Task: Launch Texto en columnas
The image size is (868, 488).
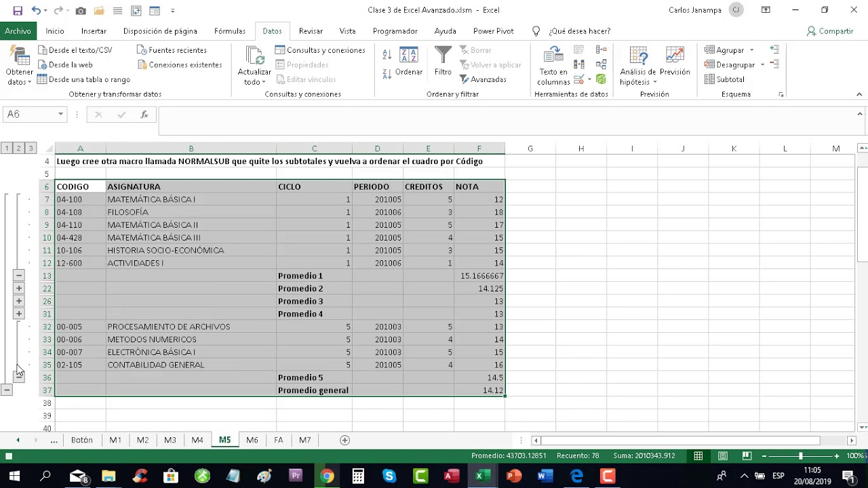Action: coord(553,66)
